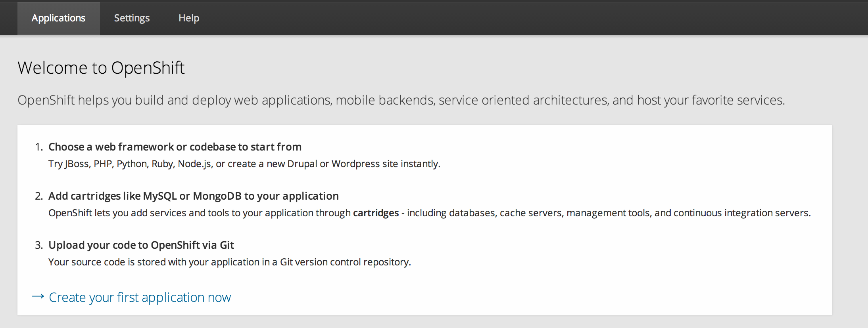The height and width of the screenshot is (328, 868).
Task: Click the list number '3.' marker
Action: [x=38, y=245]
